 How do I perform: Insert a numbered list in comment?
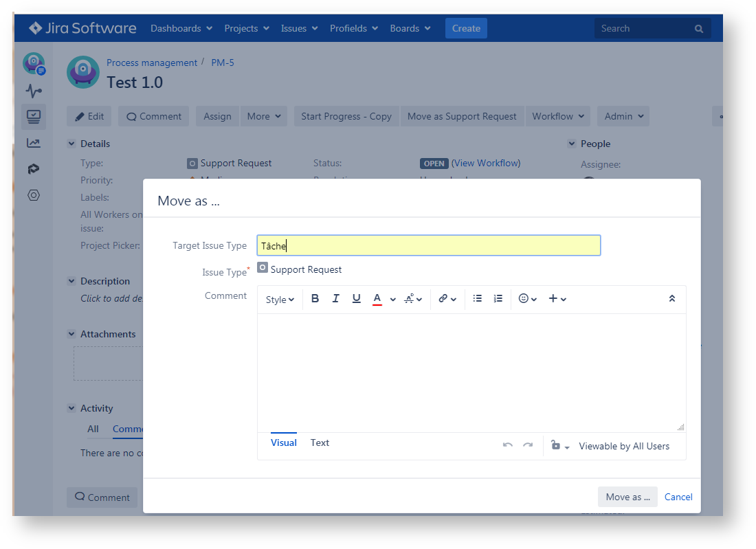(x=498, y=299)
